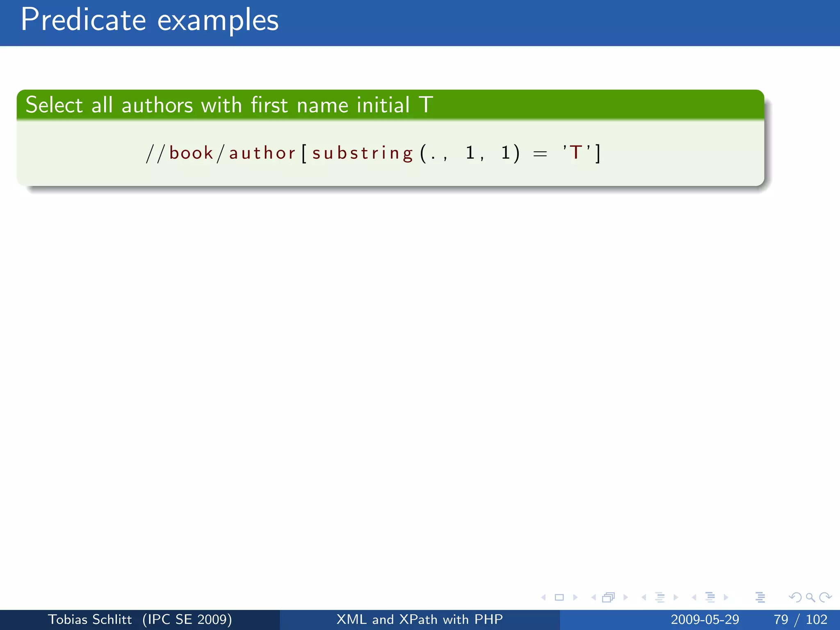Screen dimensions: 840x630
Task: Go to next section arrow
Action: coord(726,598)
